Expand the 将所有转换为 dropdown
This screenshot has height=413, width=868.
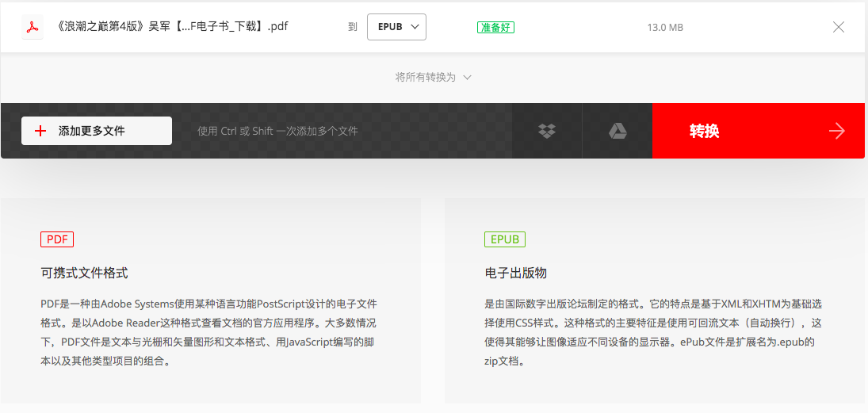[x=434, y=78]
